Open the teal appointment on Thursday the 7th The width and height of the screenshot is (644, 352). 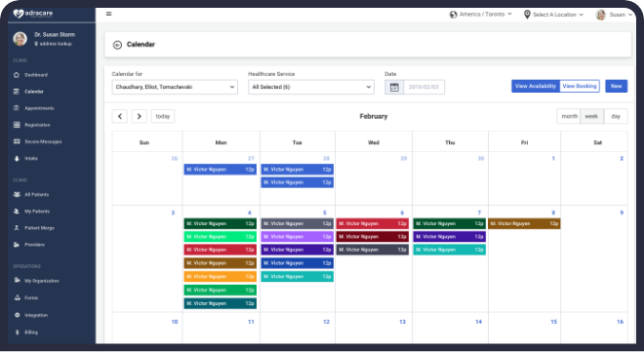coord(449,250)
